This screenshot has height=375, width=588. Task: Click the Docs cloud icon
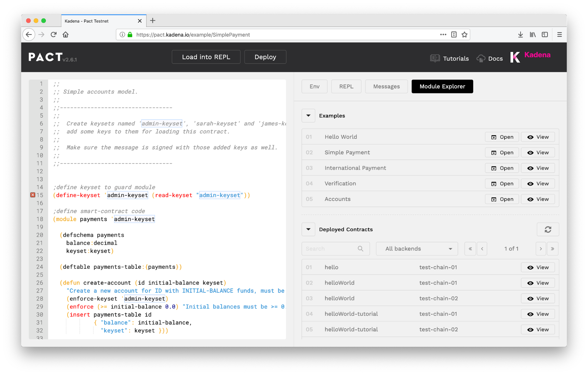point(481,58)
